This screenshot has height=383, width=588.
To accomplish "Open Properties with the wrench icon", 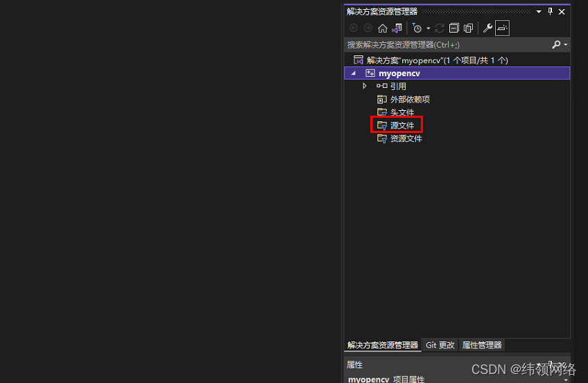I will pyautogui.click(x=487, y=28).
